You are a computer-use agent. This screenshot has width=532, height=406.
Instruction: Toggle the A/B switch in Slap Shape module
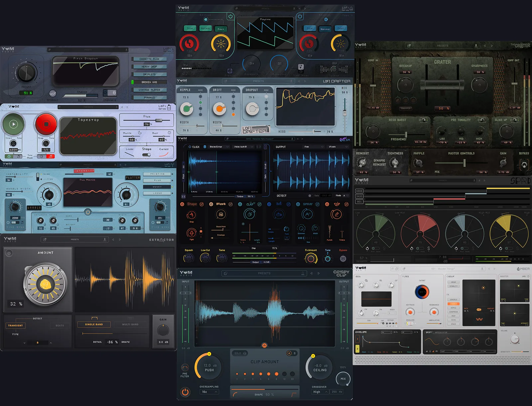201,232
